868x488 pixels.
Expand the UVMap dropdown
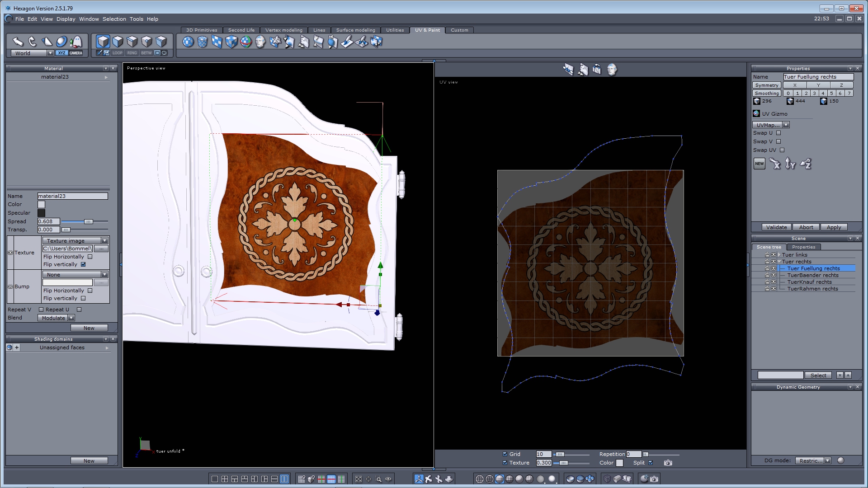coord(786,125)
